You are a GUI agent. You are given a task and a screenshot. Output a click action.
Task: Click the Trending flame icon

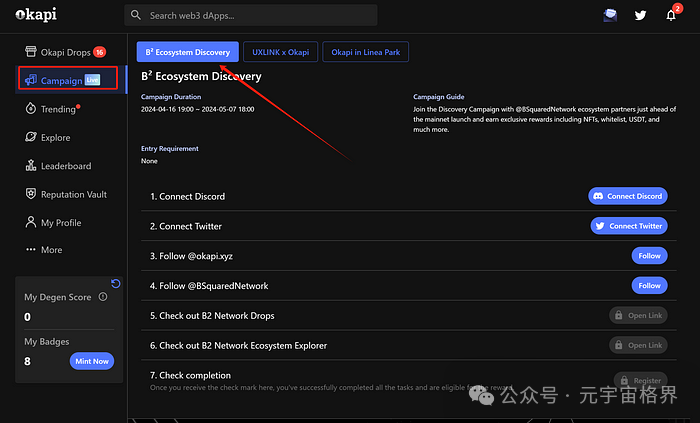pos(31,108)
